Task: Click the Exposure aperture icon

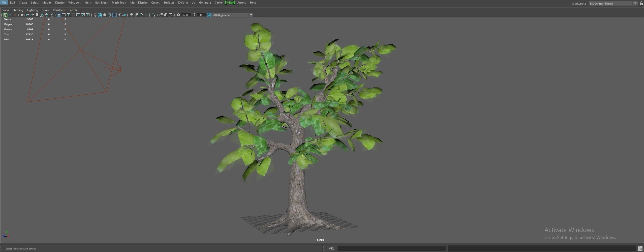Action: (178, 15)
